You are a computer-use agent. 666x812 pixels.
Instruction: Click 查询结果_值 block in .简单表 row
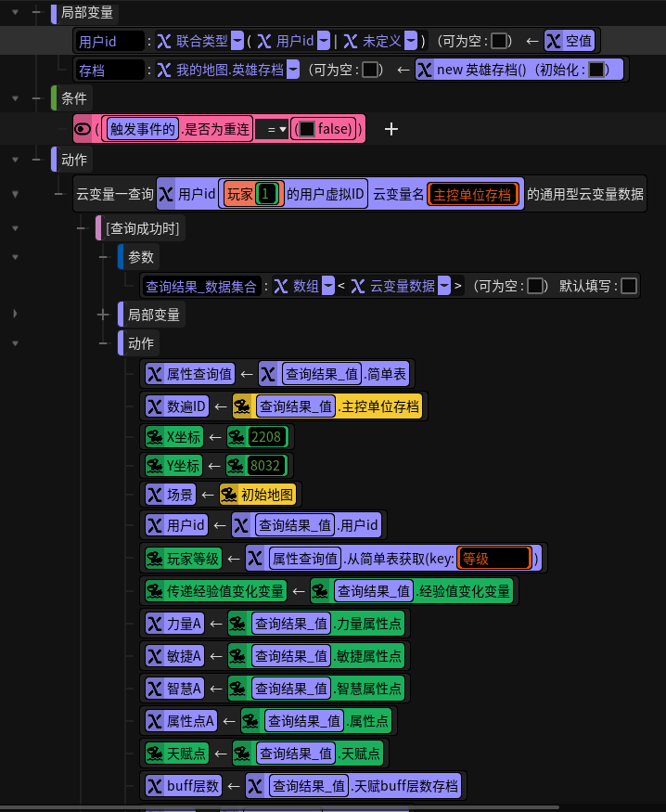pos(322,374)
